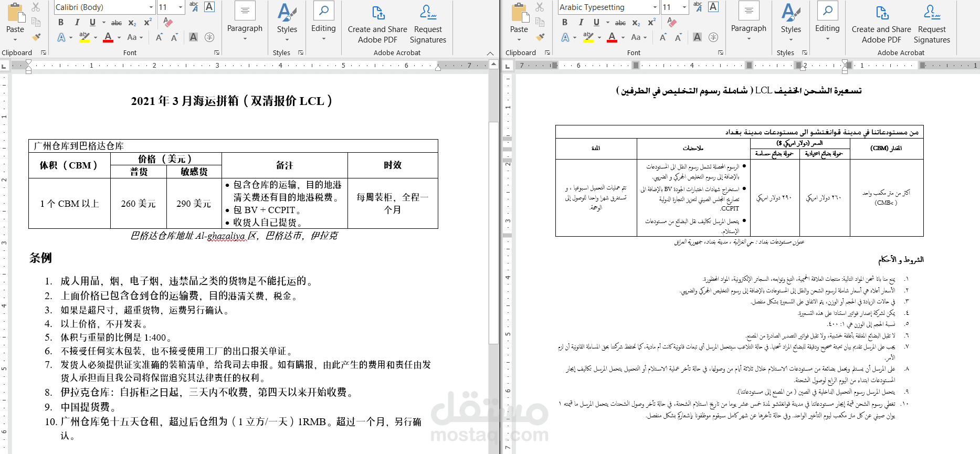Select Format Painter in right window
The width and height of the screenshot is (980, 454).
pos(540,37)
